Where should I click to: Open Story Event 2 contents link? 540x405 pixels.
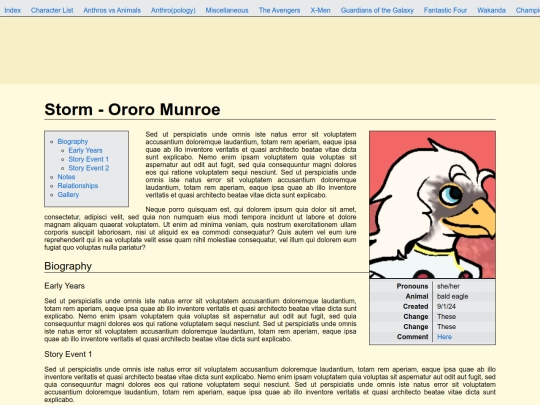tap(89, 168)
